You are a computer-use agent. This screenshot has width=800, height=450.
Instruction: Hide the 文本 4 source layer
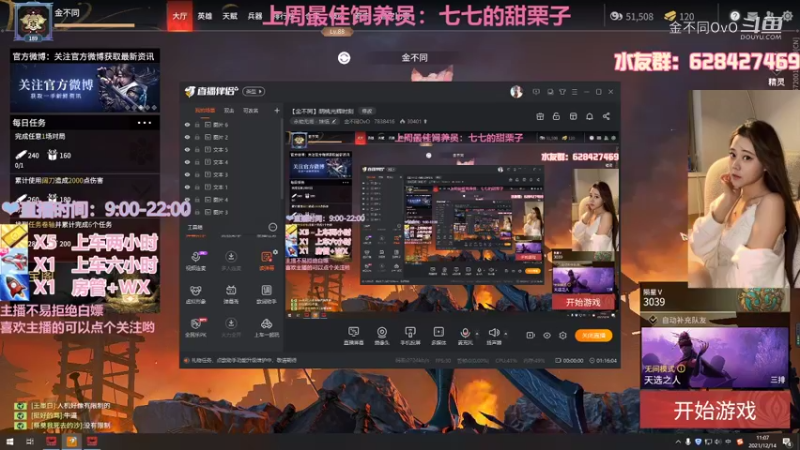tap(187, 162)
